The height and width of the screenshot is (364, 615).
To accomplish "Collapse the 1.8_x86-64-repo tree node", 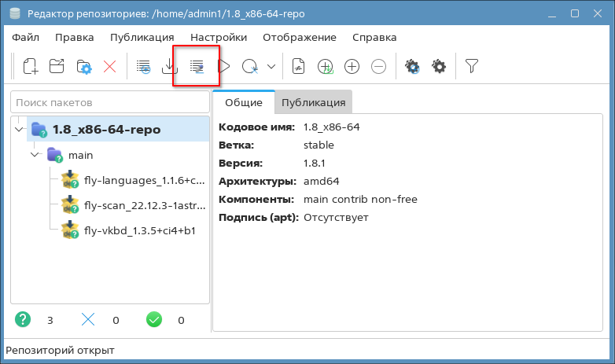I will pos(20,129).
